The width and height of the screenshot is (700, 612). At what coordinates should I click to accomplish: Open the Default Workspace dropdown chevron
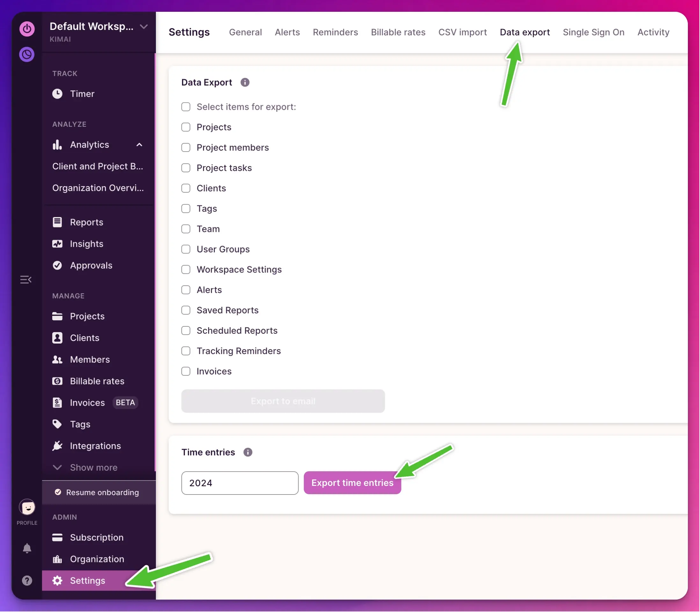144,27
